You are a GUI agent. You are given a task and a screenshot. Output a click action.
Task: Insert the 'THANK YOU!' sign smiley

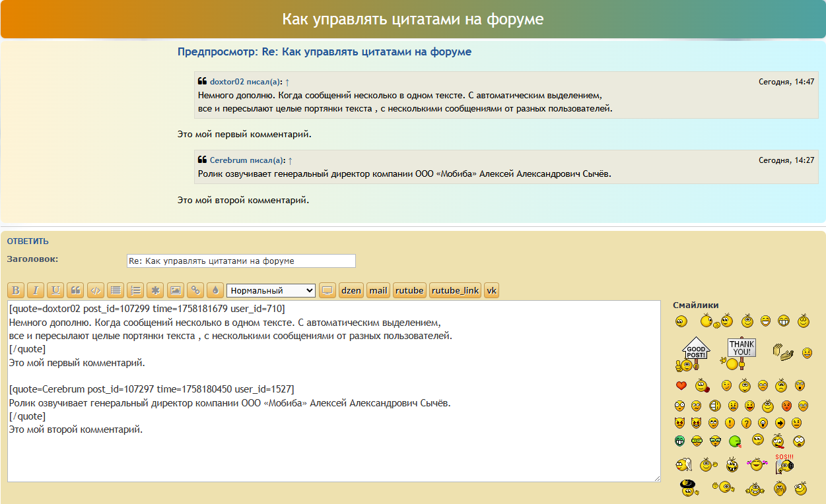click(741, 353)
